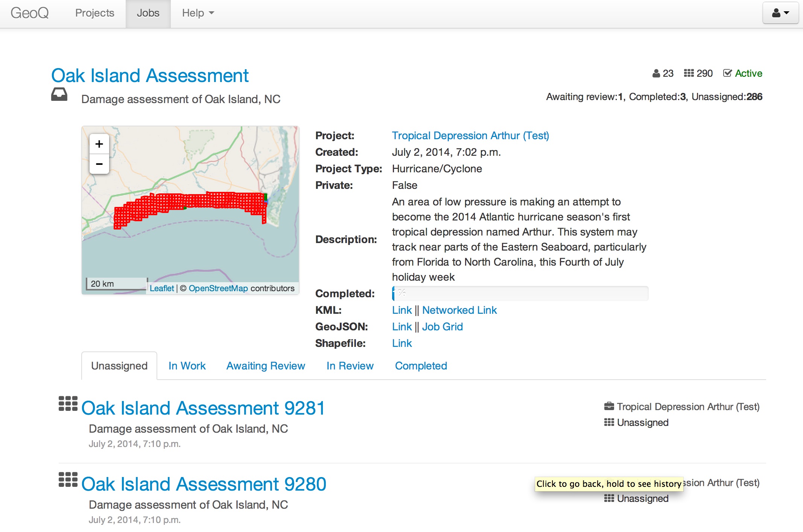The width and height of the screenshot is (803, 532).
Task: Switch to the In Work tab
Action: click(x=187, y=365)
